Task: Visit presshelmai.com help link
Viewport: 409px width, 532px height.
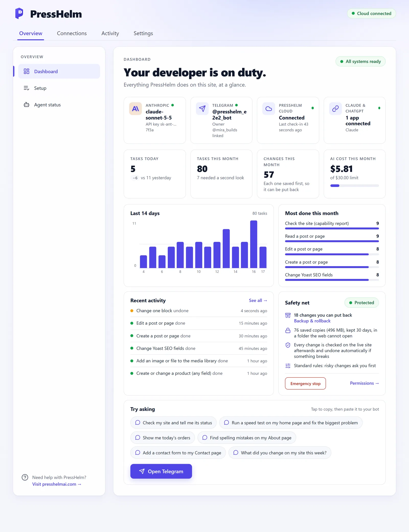Action: coord(57,484)
